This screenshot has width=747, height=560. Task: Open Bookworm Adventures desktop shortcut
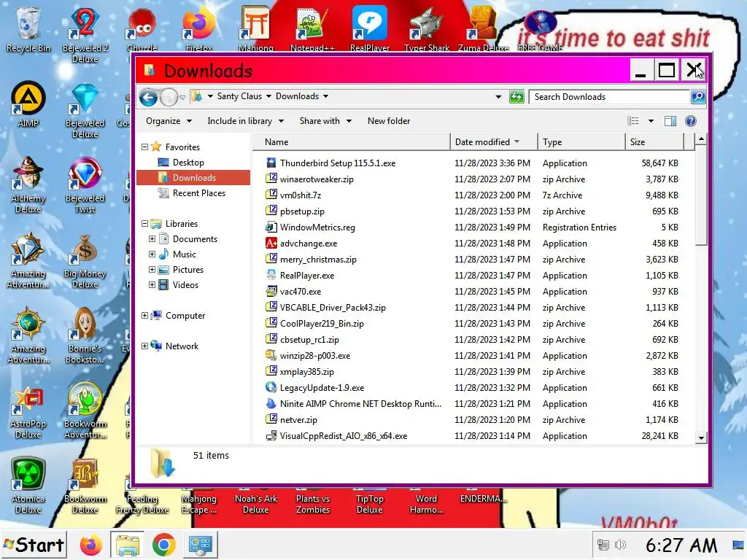(85, 411)
